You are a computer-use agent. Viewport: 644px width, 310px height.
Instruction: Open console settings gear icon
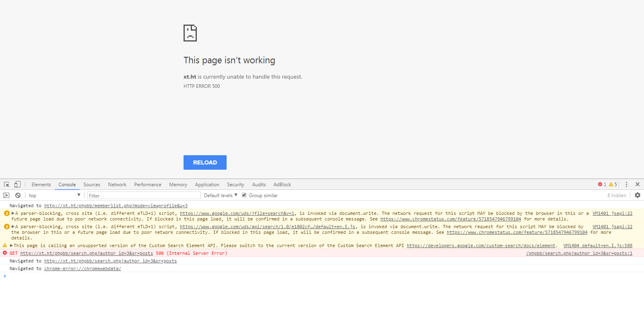(x=638, y=195)
